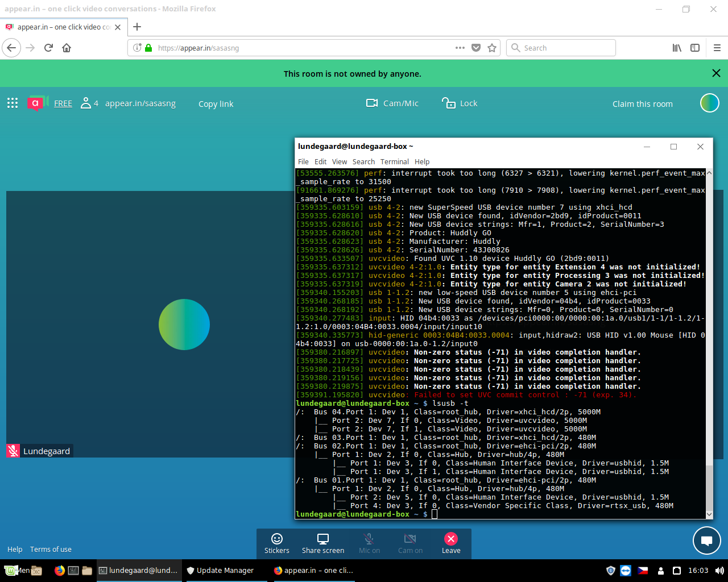
Task: Select the appear.in browser tab
Action: 63,27
